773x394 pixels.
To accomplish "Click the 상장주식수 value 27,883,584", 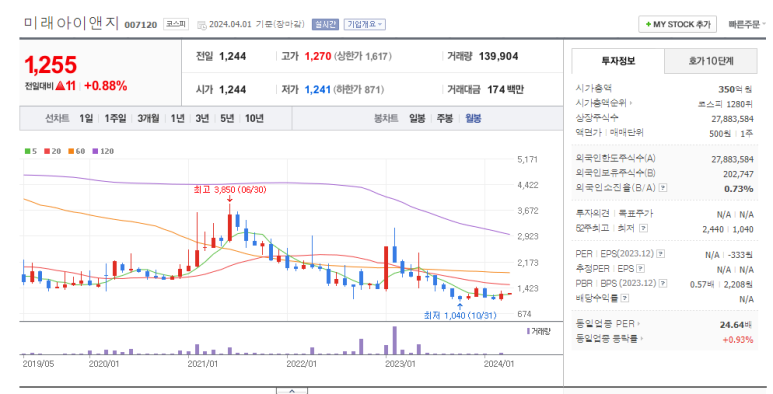I will tap(732, 119).
